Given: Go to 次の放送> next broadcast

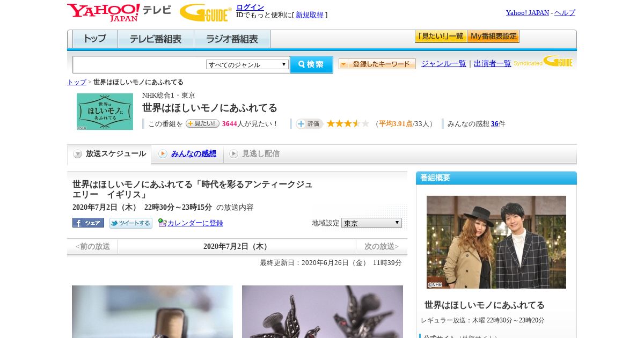Looking at the screenshot, I should 382,247.
